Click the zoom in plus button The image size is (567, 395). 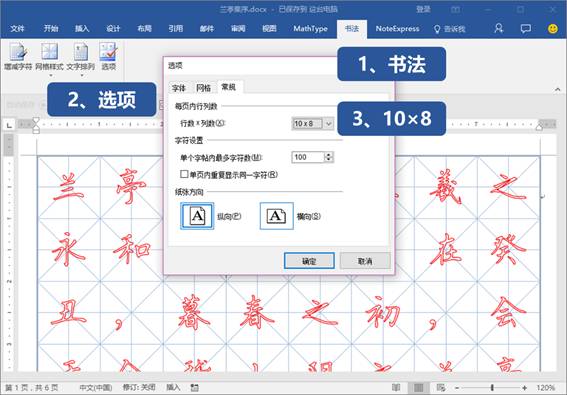(x=525, y=388)
